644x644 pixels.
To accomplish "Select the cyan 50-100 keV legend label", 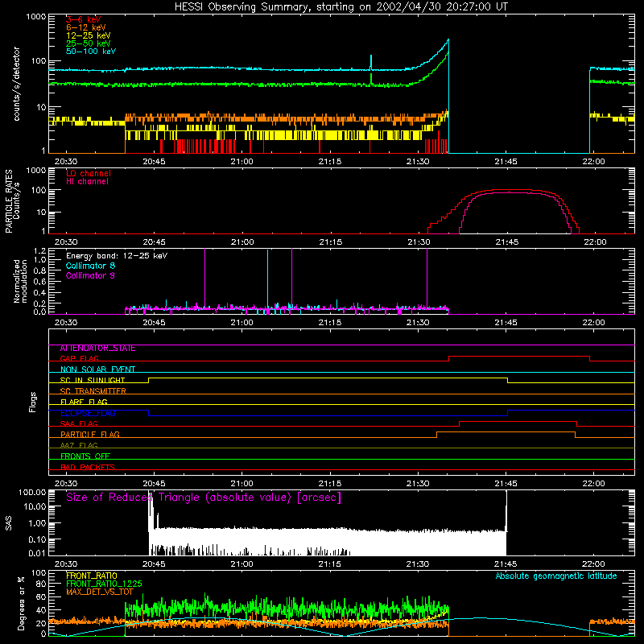I will (91, 52).
